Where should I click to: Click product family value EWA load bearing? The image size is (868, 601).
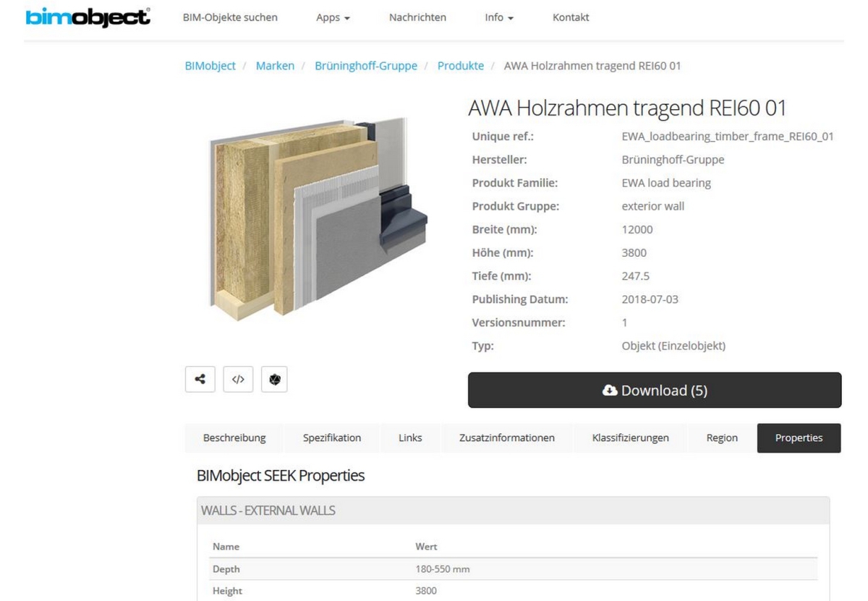pyautogui.click(x=666, y=183)
